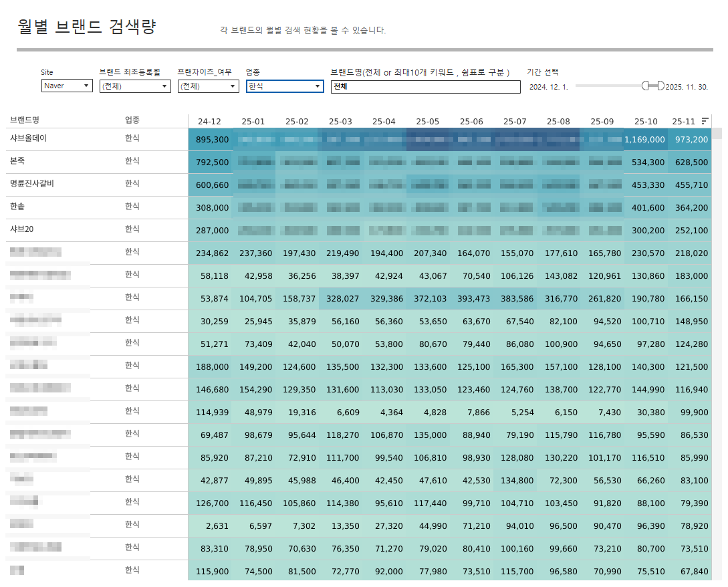Click the 브랜드명 column header label
Screen dimensions: 728x587
(25, 120)
